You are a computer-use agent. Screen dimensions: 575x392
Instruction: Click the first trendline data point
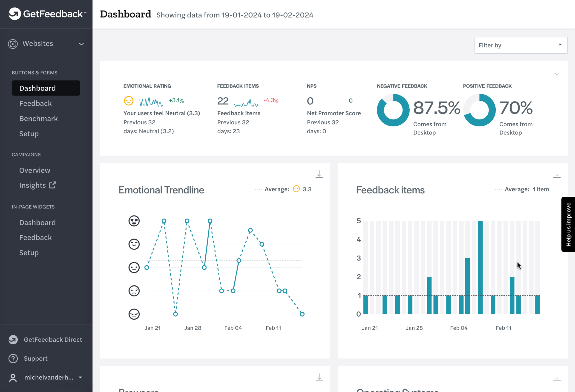coord(147,267)
